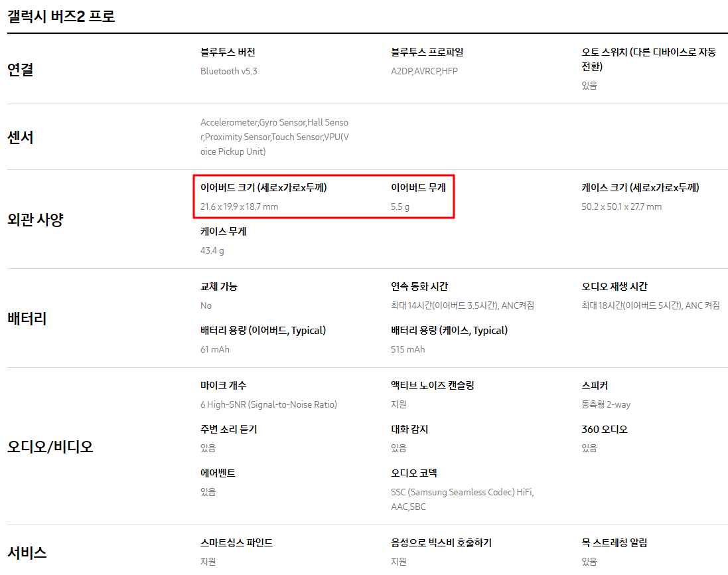
Task: Click the 있음 value under 에어벤트
Action: click(208, 492)
